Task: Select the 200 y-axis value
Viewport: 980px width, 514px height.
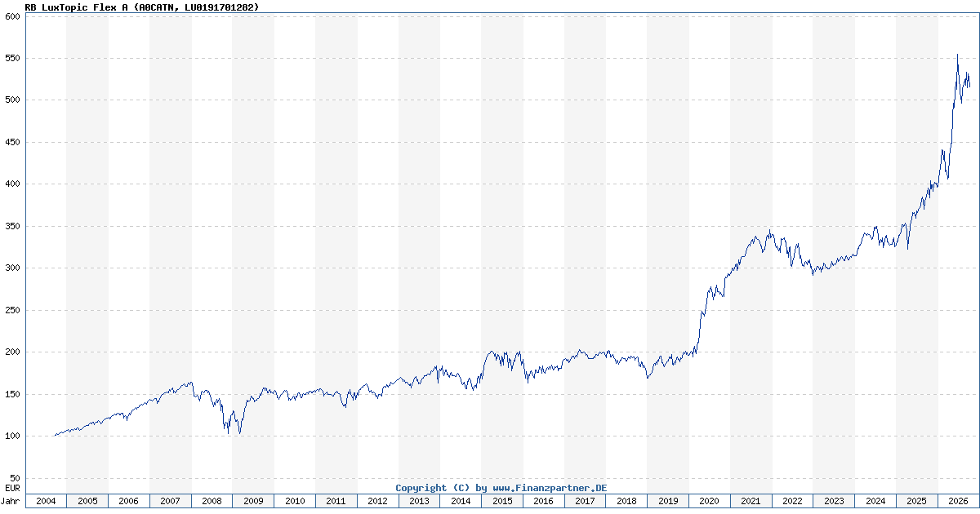Action: [x=12, y=352]
